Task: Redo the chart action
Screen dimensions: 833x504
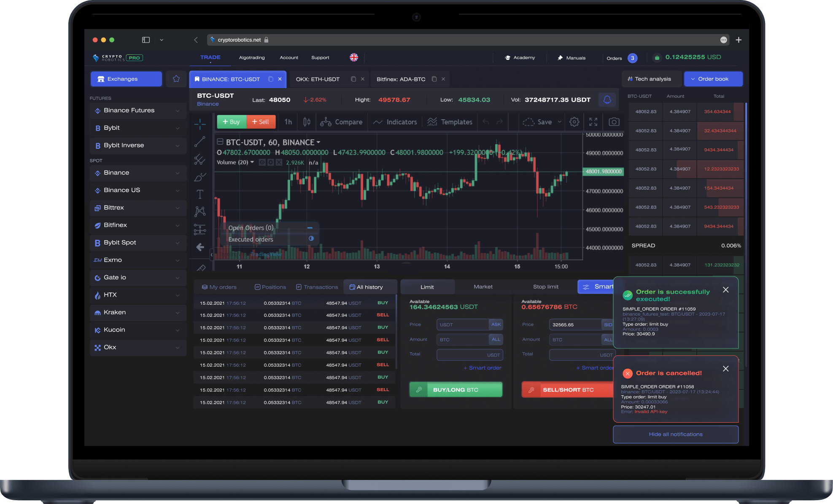Action: [x=500, y=122]
